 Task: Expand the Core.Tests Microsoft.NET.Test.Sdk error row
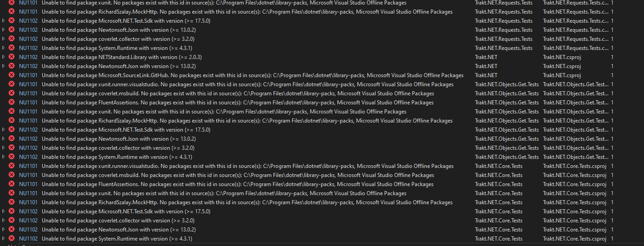coord(4,212)
